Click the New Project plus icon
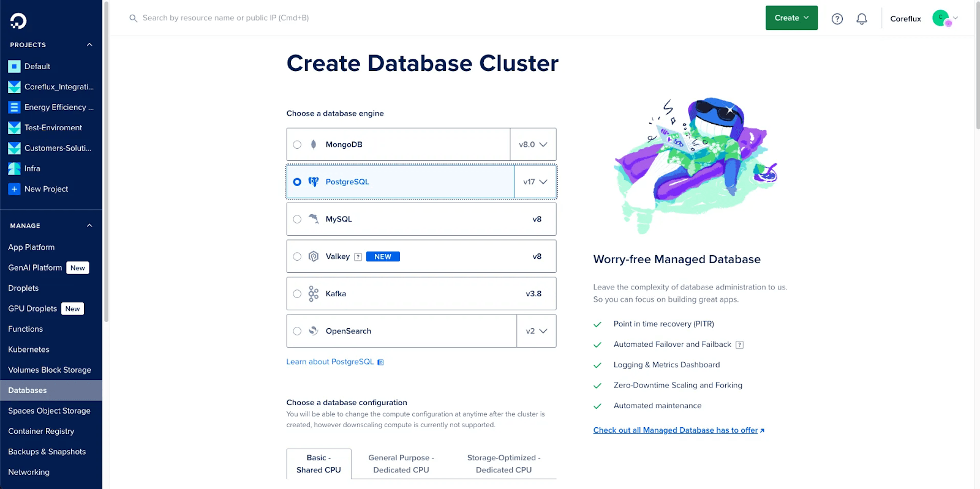Image resolution: width=980 pixels, height=489 pixels. coord(14,189)
